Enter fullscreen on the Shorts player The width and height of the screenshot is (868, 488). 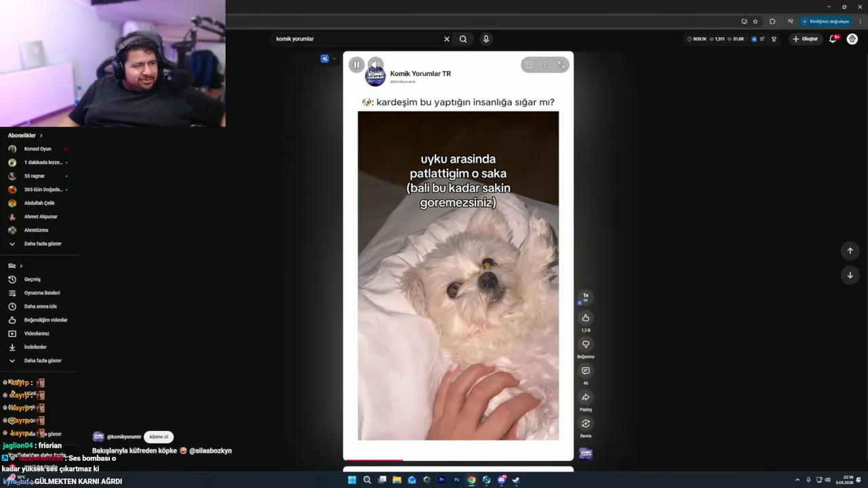click(561, 65)
